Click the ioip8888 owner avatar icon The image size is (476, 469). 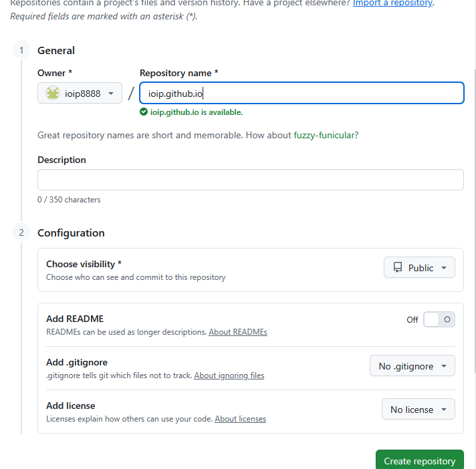tap(53, 94)
